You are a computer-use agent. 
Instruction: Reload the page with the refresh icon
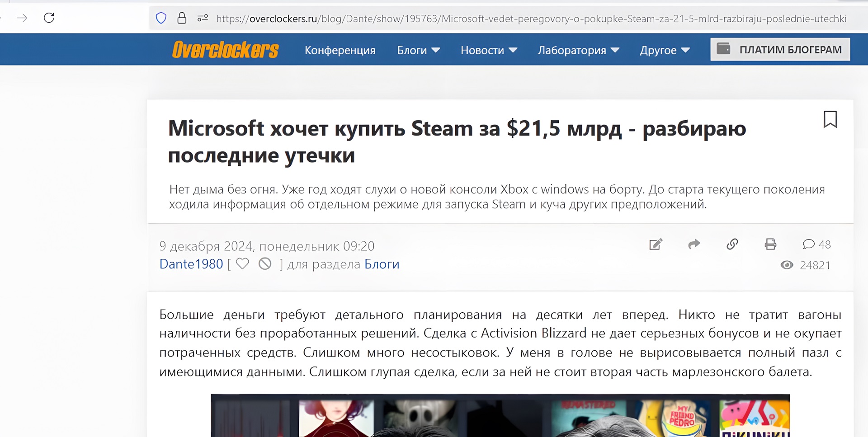(49, 18)
